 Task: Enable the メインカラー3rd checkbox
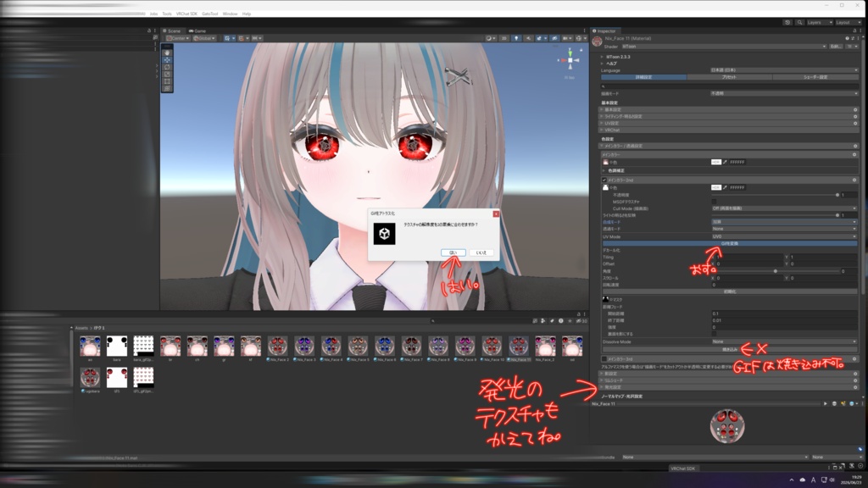click(x=604, y=359)
